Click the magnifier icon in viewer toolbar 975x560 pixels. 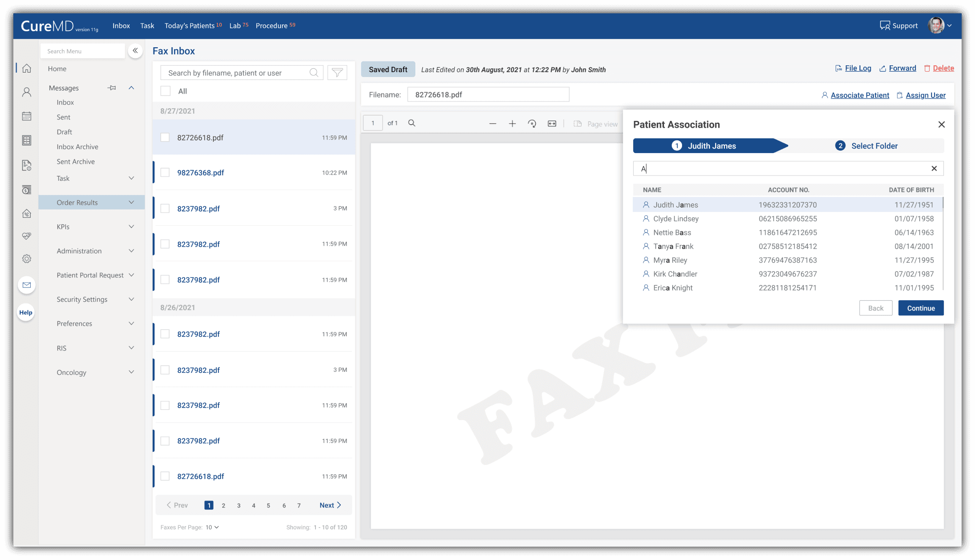click(411, 123)
